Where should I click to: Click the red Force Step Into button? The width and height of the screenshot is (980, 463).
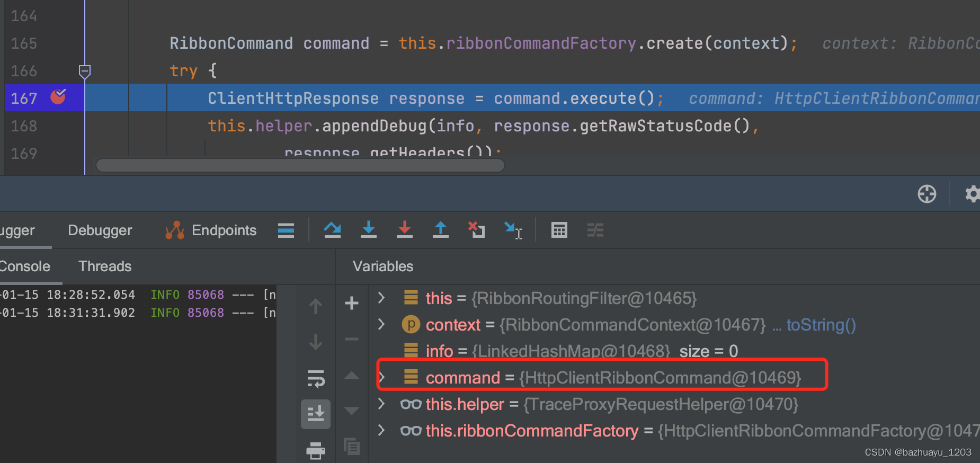[x=405, y=230]
